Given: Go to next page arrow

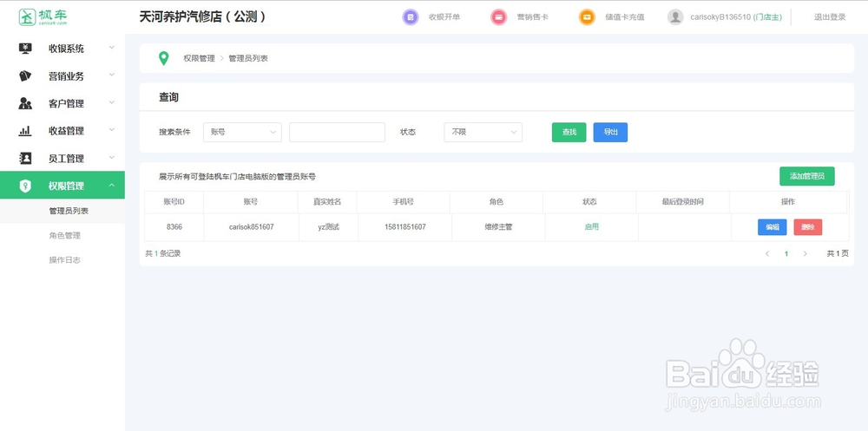Looking at the screenshot, I should coord(805,253).
